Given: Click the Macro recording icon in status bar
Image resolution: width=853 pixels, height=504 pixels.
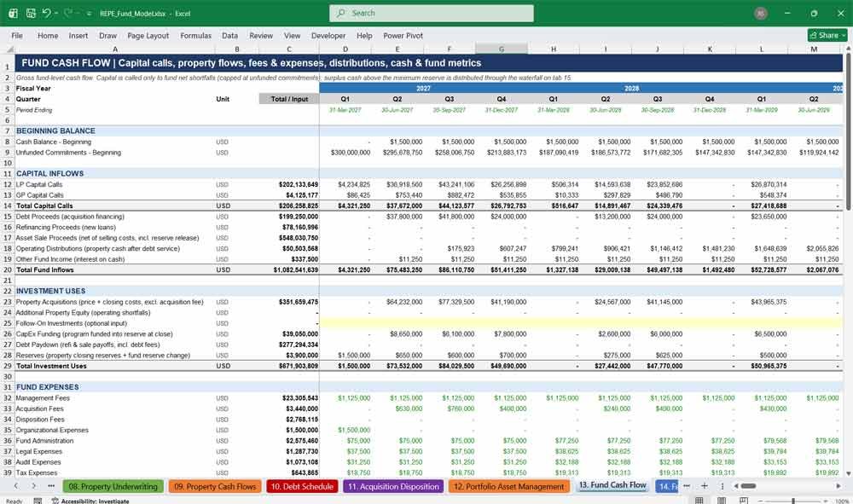Looking at the screenshot, I should coord(38,501).
